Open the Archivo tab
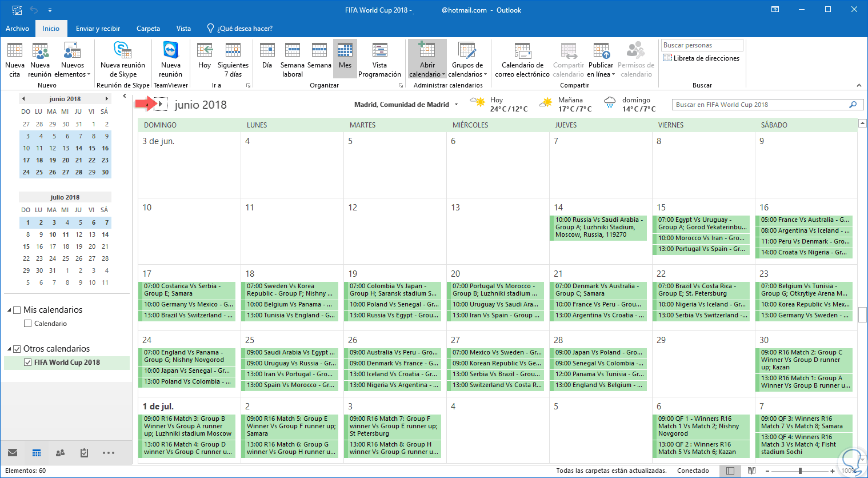The height and width of the screenshot is (478, 868). 17,29
